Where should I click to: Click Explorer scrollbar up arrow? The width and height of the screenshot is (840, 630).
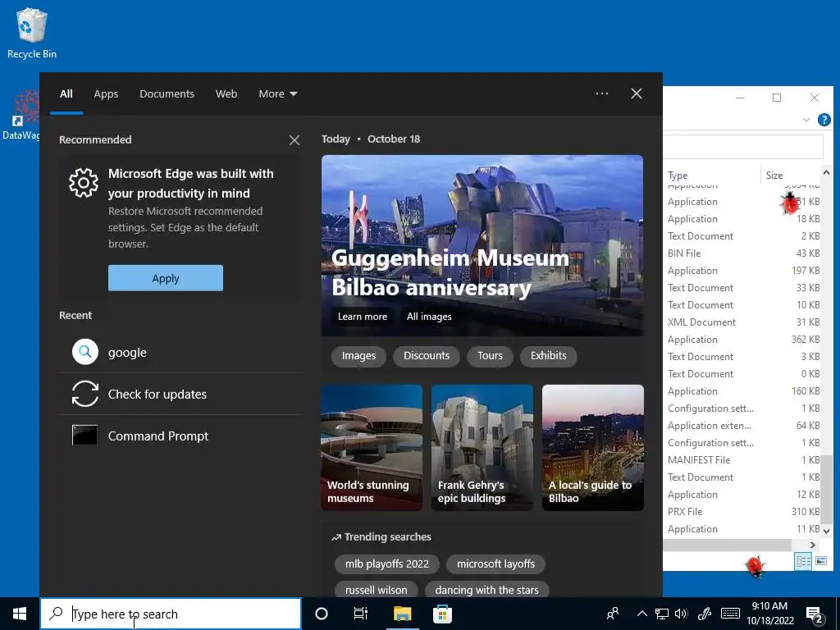point(826,172)
